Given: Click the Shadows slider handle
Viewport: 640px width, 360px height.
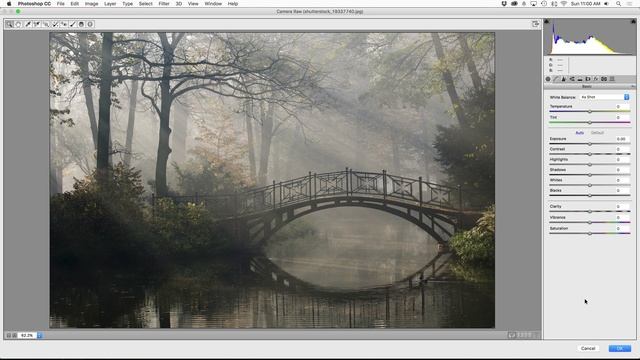Looking at the screenshot, I should [x=589, y=175].
